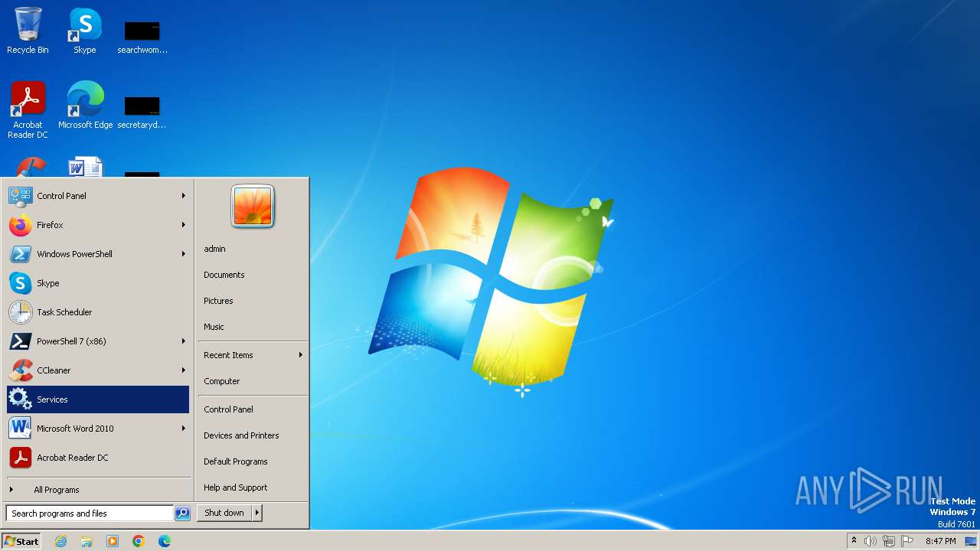Open the user account picture

253,207
